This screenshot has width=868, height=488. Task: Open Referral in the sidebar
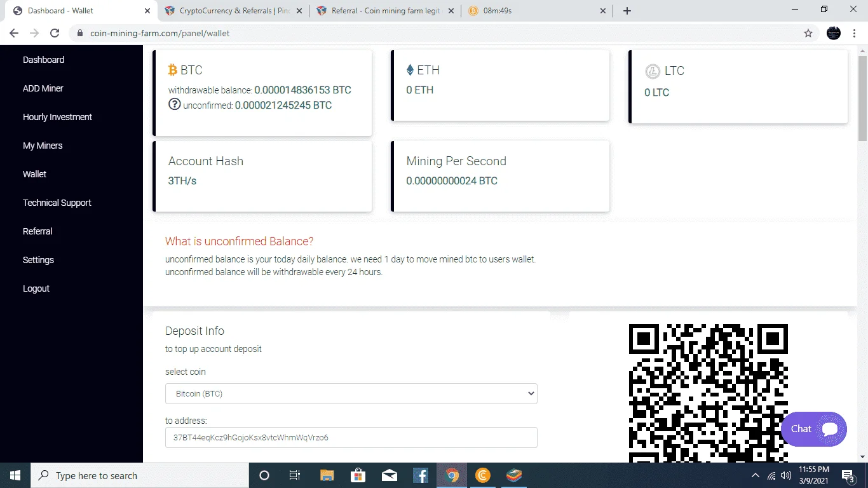tap(37, 231)
